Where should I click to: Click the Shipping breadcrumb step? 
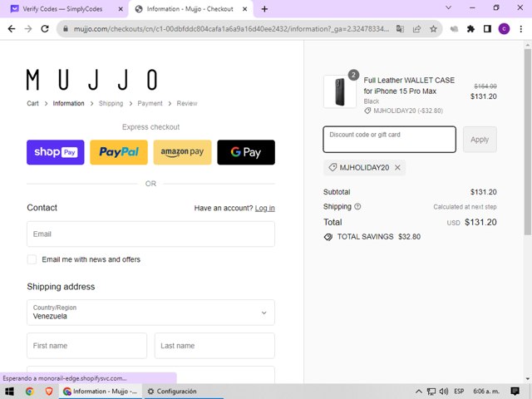(111, 103)
